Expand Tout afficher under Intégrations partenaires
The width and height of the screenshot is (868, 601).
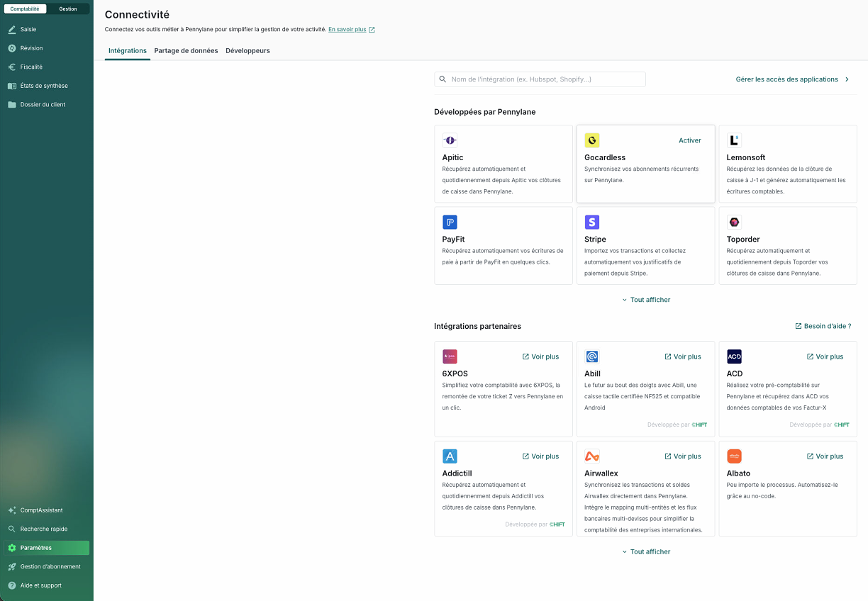pos(646,552)
